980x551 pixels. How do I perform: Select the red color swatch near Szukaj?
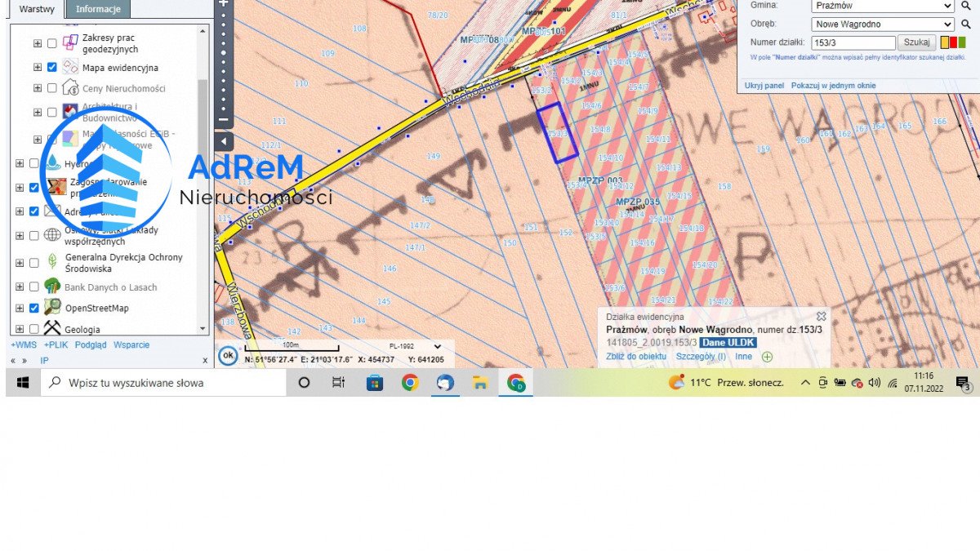click(953, 42)
